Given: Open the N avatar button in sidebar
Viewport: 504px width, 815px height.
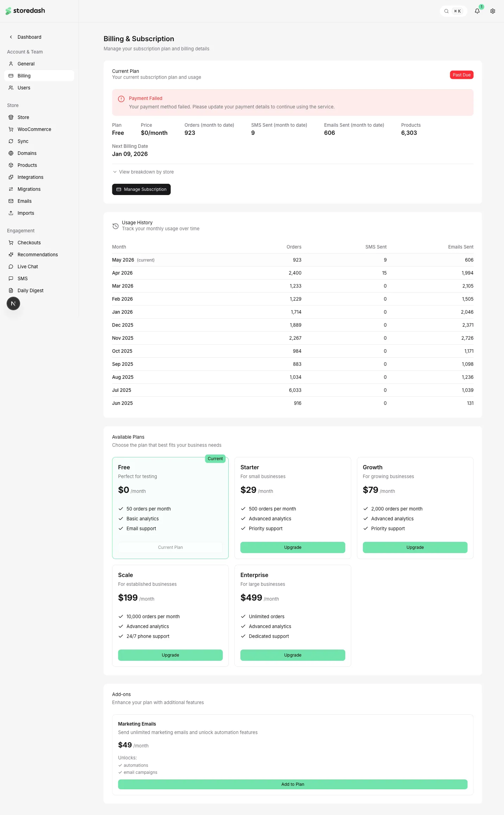Looking at the screenshot, I should [13, 303].
